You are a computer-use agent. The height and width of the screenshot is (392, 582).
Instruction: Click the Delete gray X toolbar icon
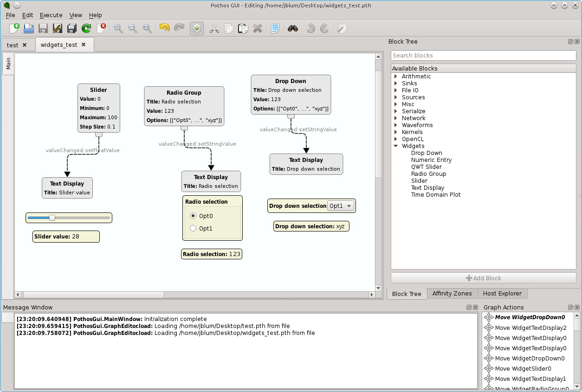[258, 28]
